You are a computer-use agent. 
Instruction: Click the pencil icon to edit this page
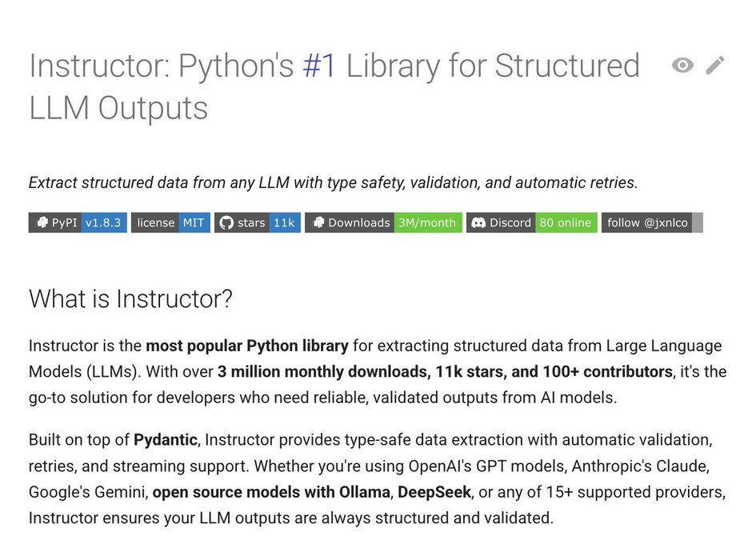[715, 66]
